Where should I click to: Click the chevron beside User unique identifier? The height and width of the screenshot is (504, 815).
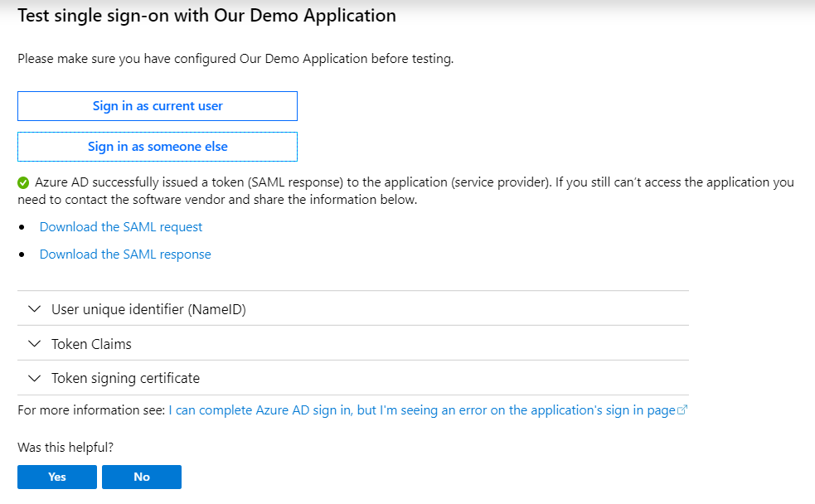pyautogui.click(x=34, y=309)
